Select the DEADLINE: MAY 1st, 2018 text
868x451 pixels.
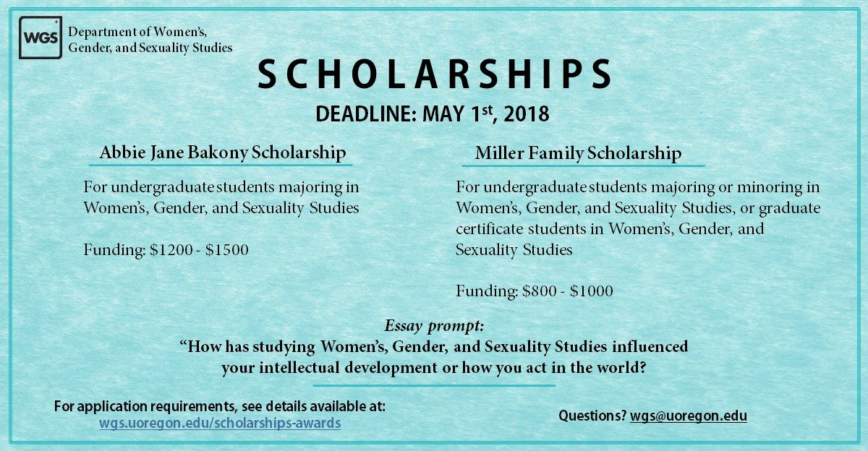(433, 113)
